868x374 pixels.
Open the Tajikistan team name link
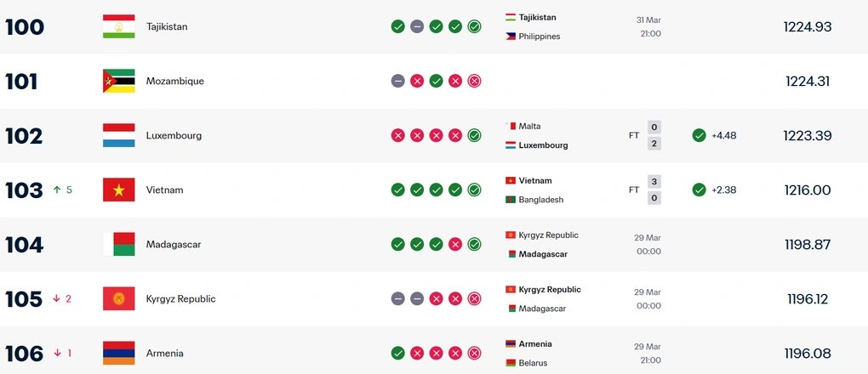tap(165, 26)
